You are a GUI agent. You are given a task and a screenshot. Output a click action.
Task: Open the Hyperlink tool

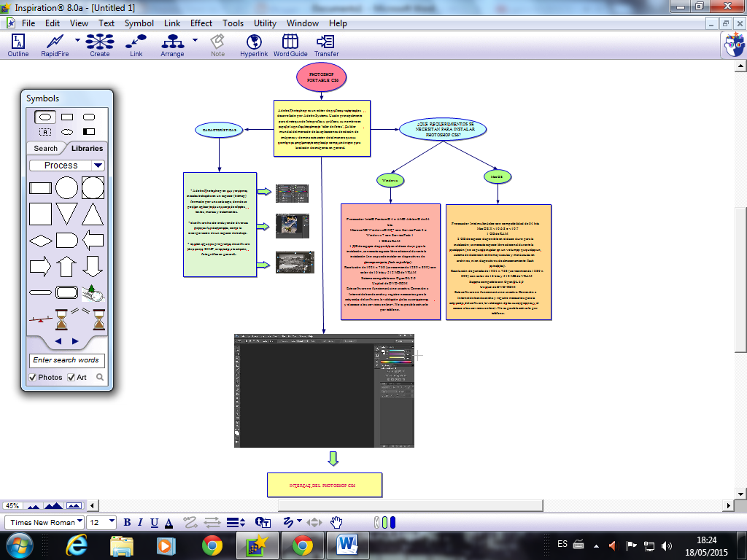[x=254, y=46]
